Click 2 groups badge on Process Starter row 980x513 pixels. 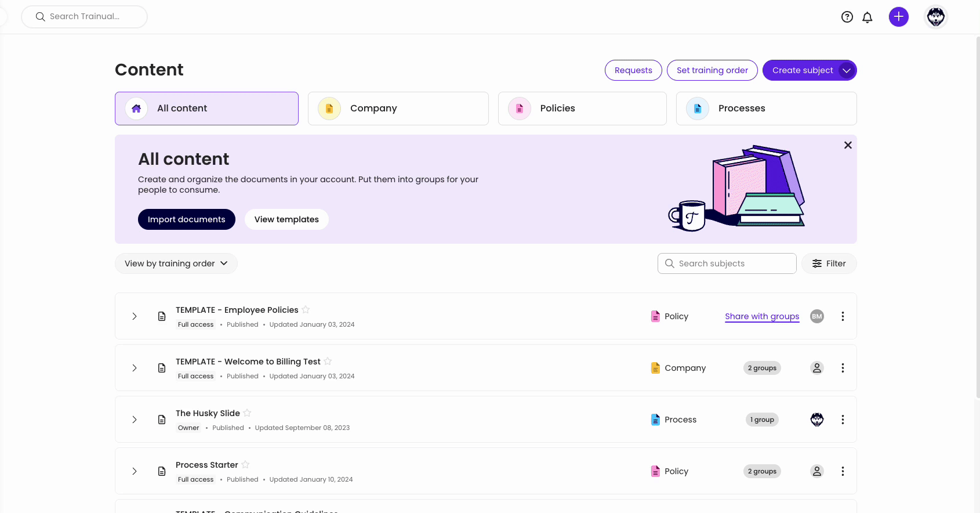tap(762, 471)
